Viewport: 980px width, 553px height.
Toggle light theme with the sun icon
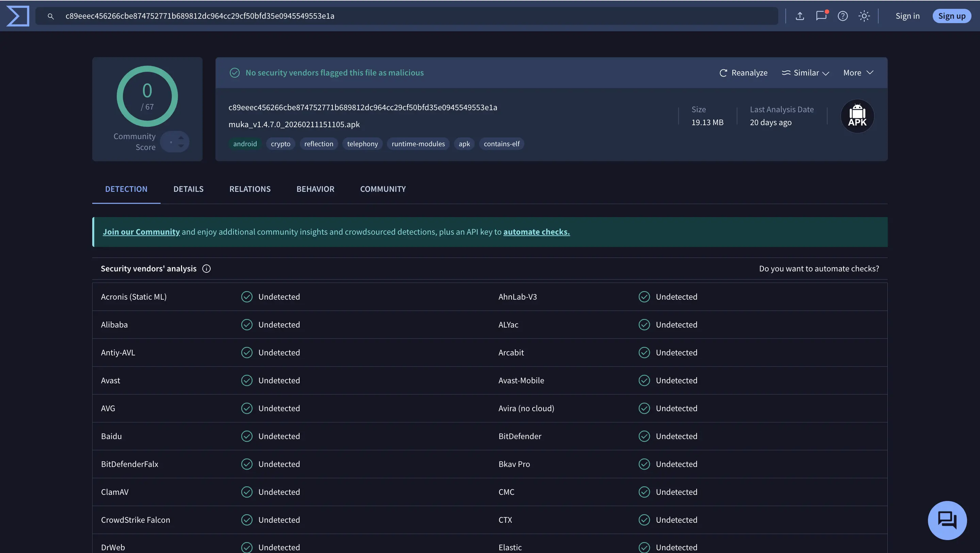point(864,16)
